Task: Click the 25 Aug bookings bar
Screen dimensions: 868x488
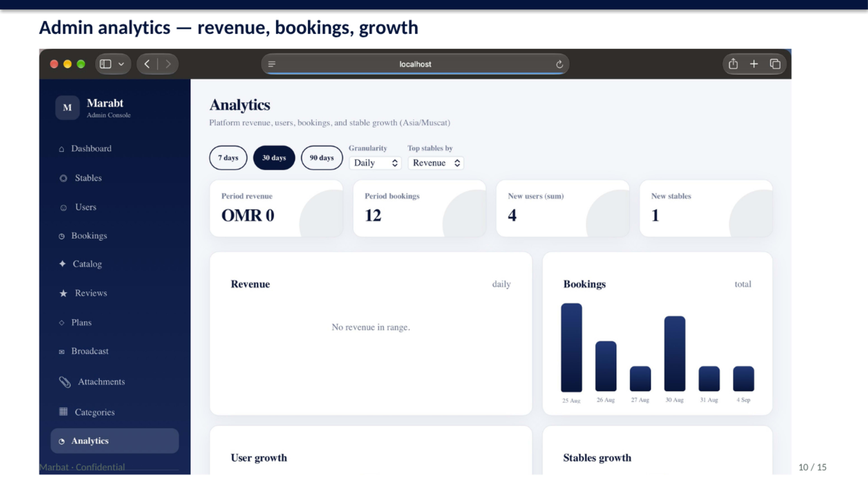Action: coord(571,347)
